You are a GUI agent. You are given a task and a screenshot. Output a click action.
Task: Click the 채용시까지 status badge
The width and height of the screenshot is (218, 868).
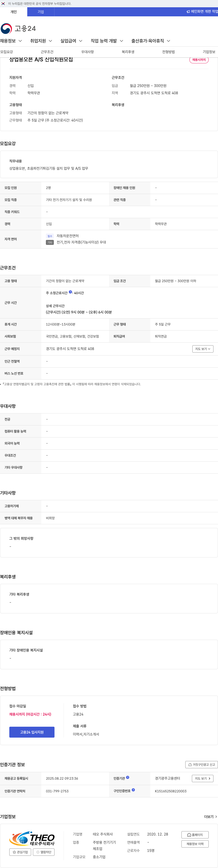[199, 60]
